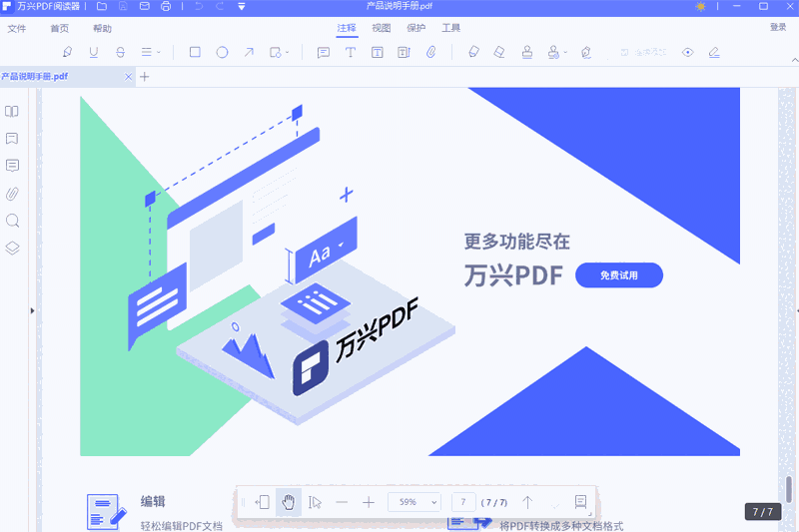This screenshot has width=799, height=532.
Task: Toggle hide annotations eye icon
Action: click(x=687, y=52)
